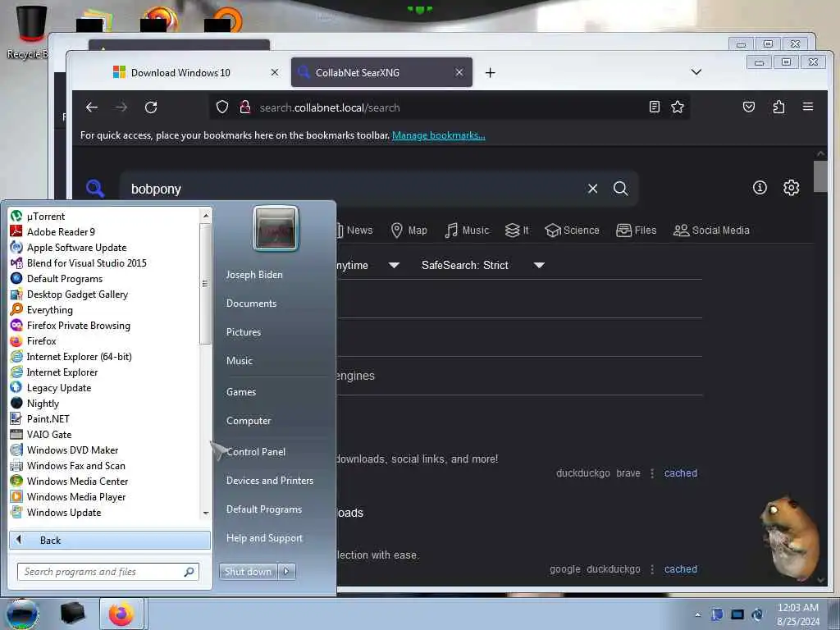
Task: Open cached link for google duckduckgo result
Action: (680, 569)
